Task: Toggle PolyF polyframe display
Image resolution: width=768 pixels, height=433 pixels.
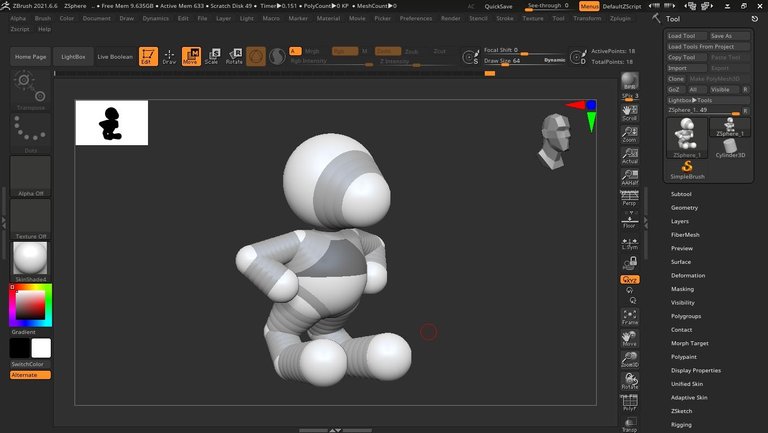Action: coord(629,403)
